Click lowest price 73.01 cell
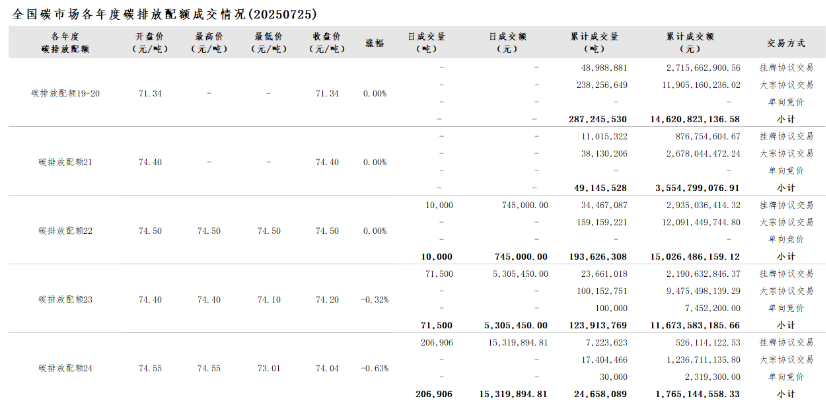Image resolution: width=826 pixels, height=415 pixels. click(268, 368)
